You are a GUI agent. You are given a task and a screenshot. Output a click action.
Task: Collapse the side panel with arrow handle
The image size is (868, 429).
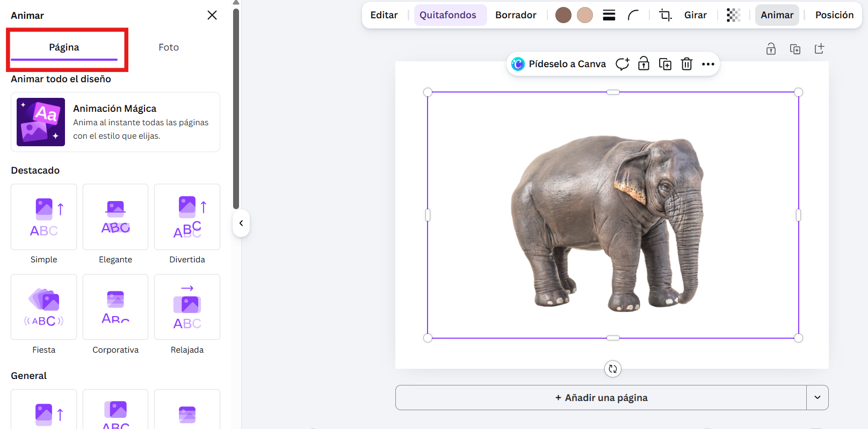241,223
